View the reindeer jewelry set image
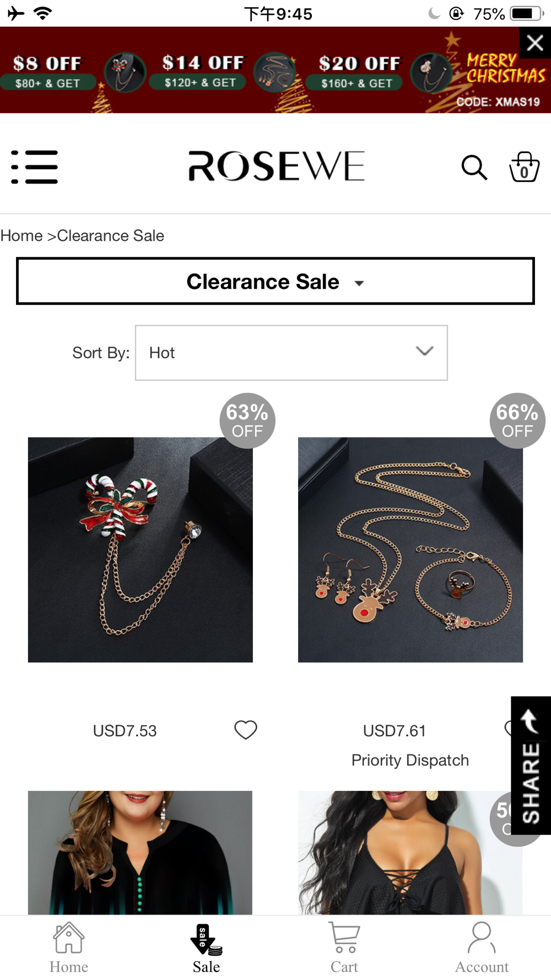This screenshot has width=551, height=980. [410, 550]
